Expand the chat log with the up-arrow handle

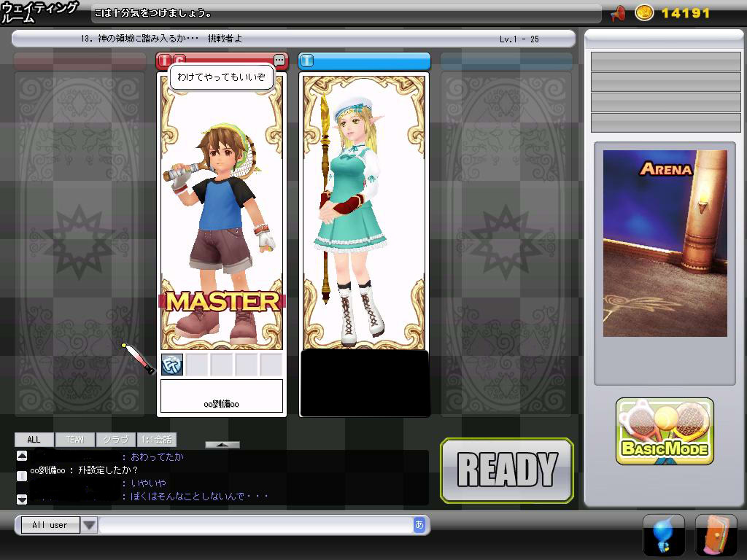(x=222, y=444)
